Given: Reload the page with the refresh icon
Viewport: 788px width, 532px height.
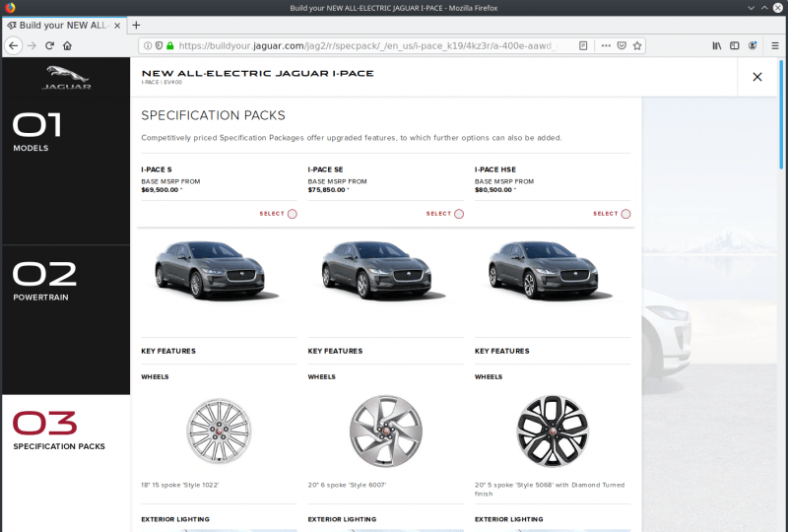Looking at the screenshot, I should coord(49,45).
